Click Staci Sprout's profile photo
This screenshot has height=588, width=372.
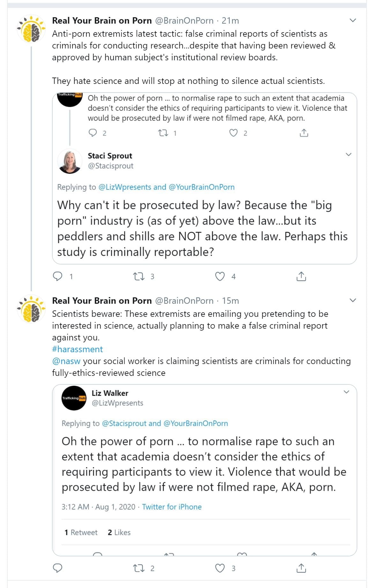point(70,161)
